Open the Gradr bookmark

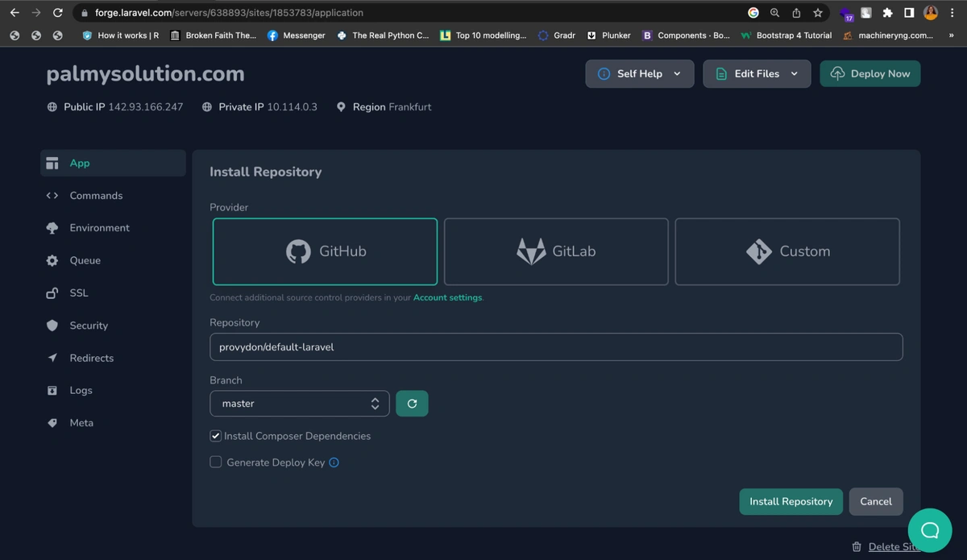click(556, 35)
